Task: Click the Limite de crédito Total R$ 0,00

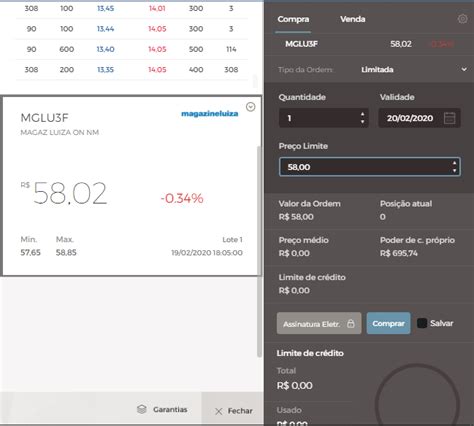Action: click(295, 386)
